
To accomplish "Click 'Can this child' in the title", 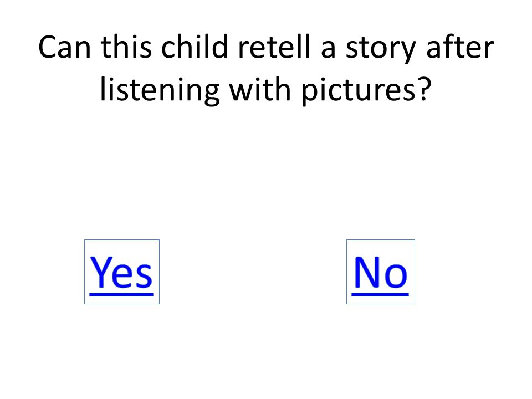I will tap(133, 47).
